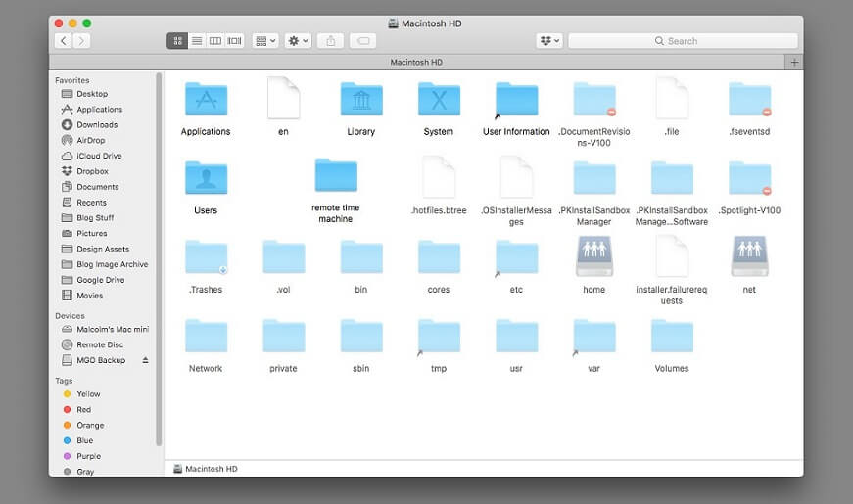The width and height of the screenshot is (853, 504).
Task: Open the Dropbox toolbar dropdown
Action: (x=549, y=41)
